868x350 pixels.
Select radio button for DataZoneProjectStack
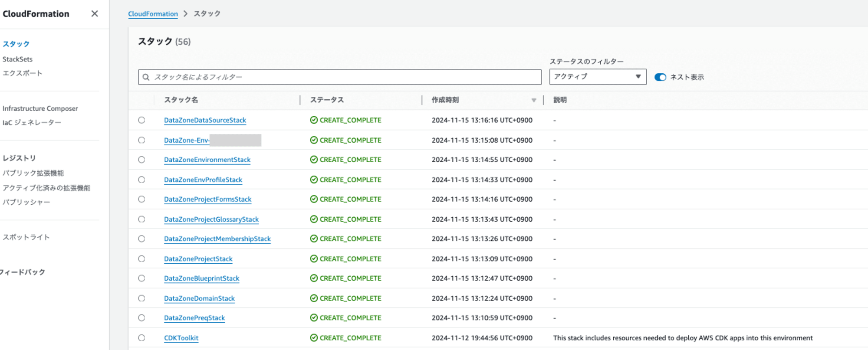click(141, 259)
